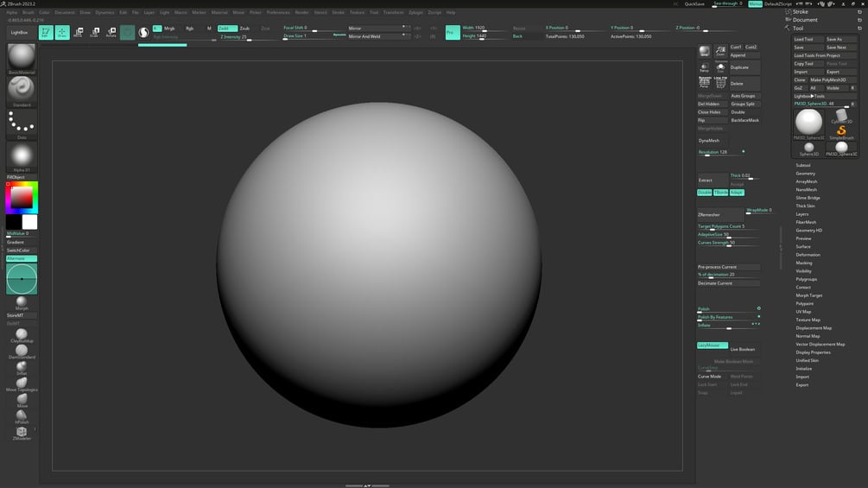
Task: Click the PolyF grid icon
Action: tap(720, 83)
